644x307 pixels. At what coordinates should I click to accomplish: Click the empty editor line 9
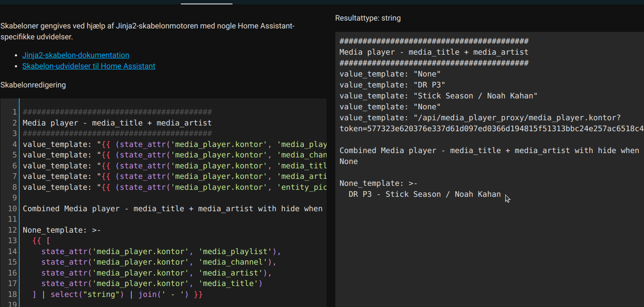pos(131,198)
